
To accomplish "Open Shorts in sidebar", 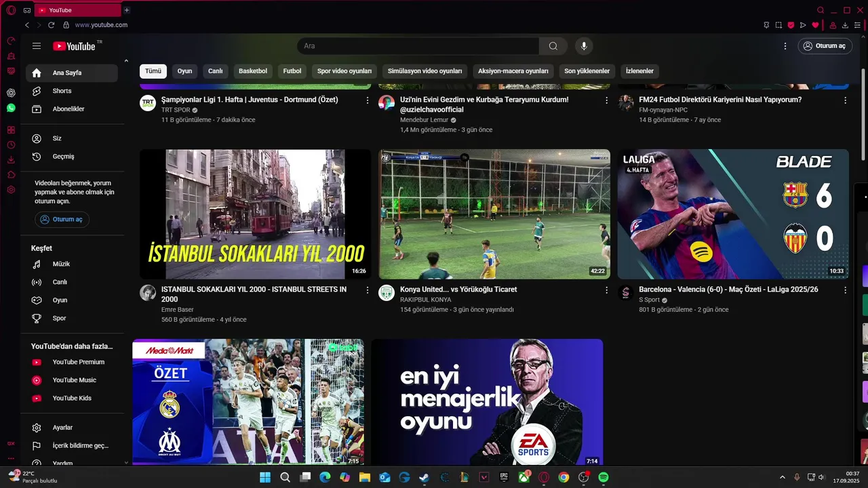I will tap(72, 91).
